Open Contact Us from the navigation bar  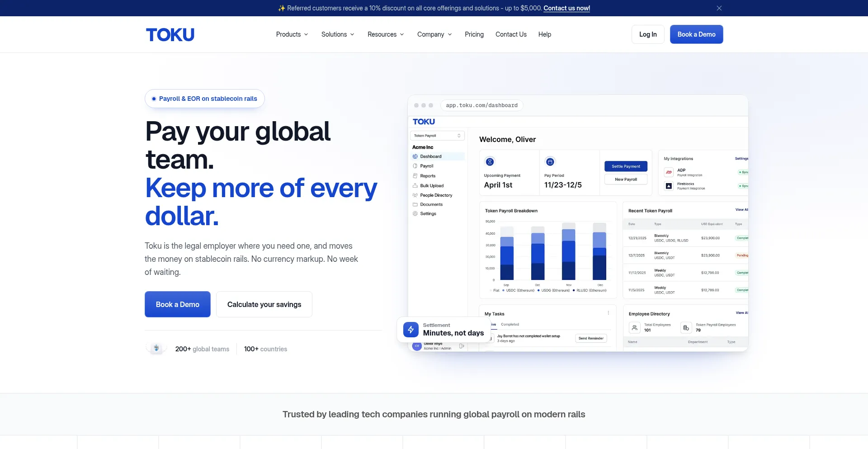pos(511,34)
